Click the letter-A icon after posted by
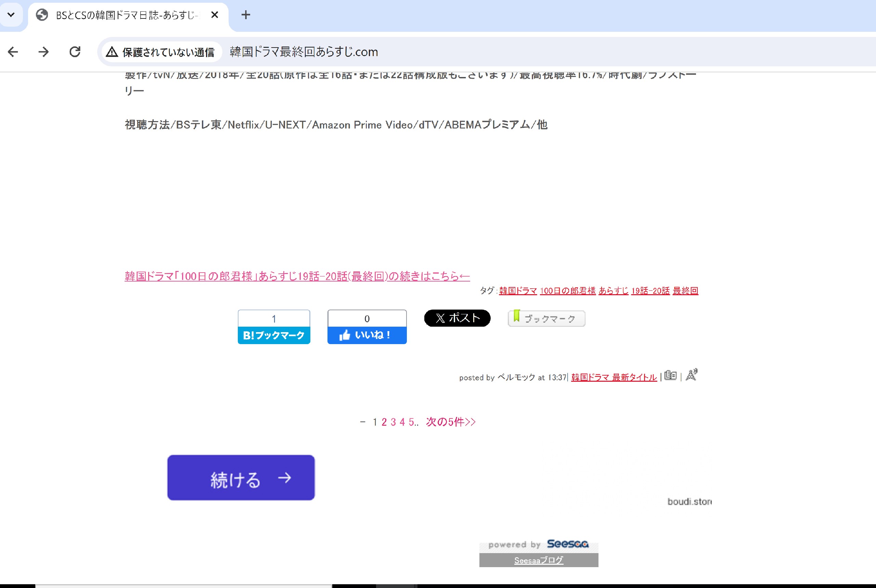876x588 pixels. pyautogui.click(x=691, y=375)
